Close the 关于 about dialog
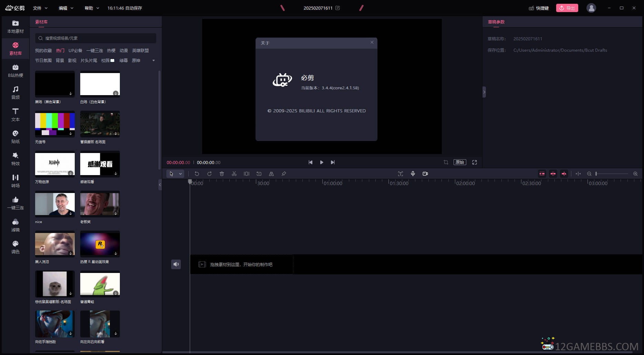Screen dimensions: 644x355 pyautogui.click(x=372, y=42)
